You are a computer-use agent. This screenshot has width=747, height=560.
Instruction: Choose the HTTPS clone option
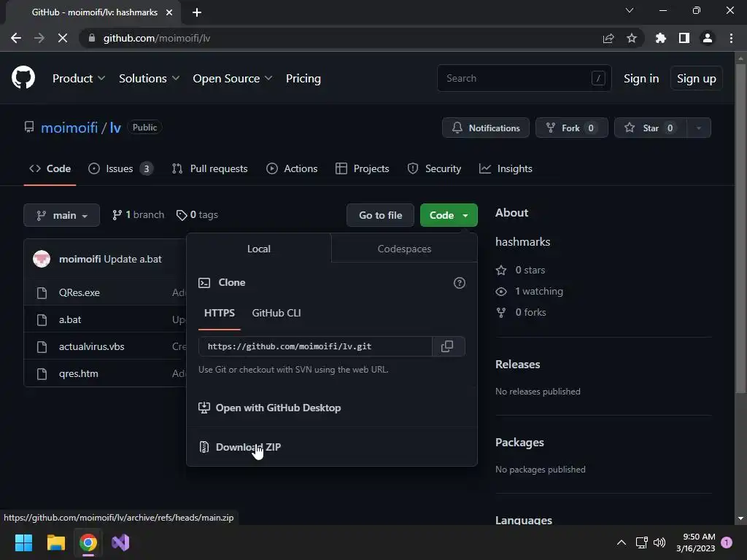coord(219,313)
